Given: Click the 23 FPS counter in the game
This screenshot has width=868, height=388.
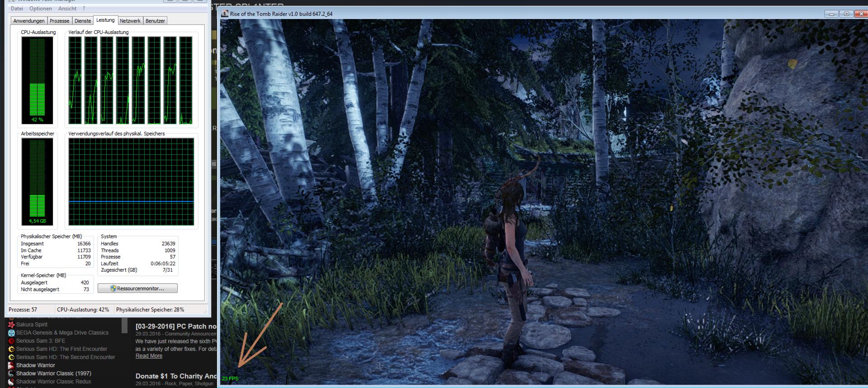Looking at the screenshot, I should point(230,378).
